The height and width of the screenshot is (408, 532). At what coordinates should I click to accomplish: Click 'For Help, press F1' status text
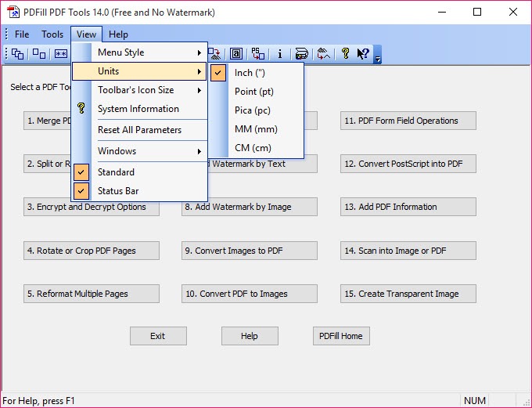point(38,401)
